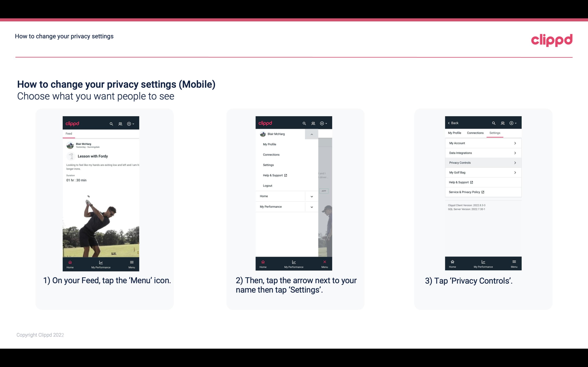Image resolution: width=588 pixels, height=367 pixels.
Task: Tap the Connections tab in step three header
Action: pos(475,133)
